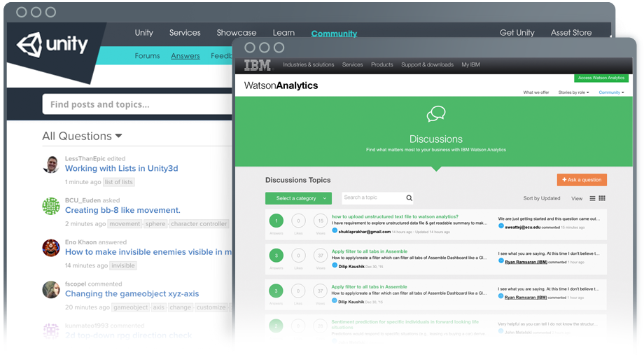Open the Select a category dropdown
The height and width of the screenshot is (355, 644).
tap(299, 198)
